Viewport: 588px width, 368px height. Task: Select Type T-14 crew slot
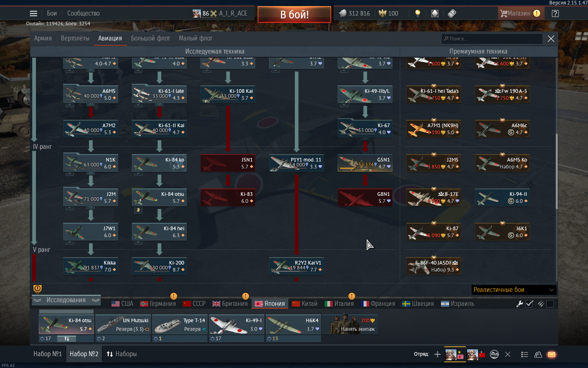pos(180,325)
